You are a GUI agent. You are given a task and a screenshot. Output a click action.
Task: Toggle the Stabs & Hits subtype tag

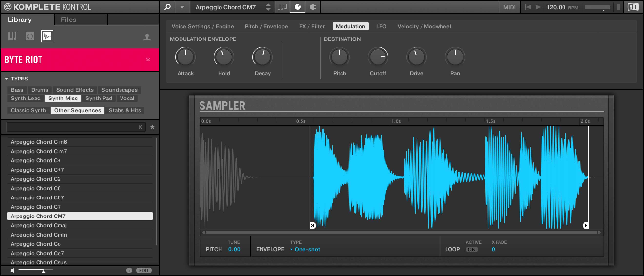tap(125, 110)
